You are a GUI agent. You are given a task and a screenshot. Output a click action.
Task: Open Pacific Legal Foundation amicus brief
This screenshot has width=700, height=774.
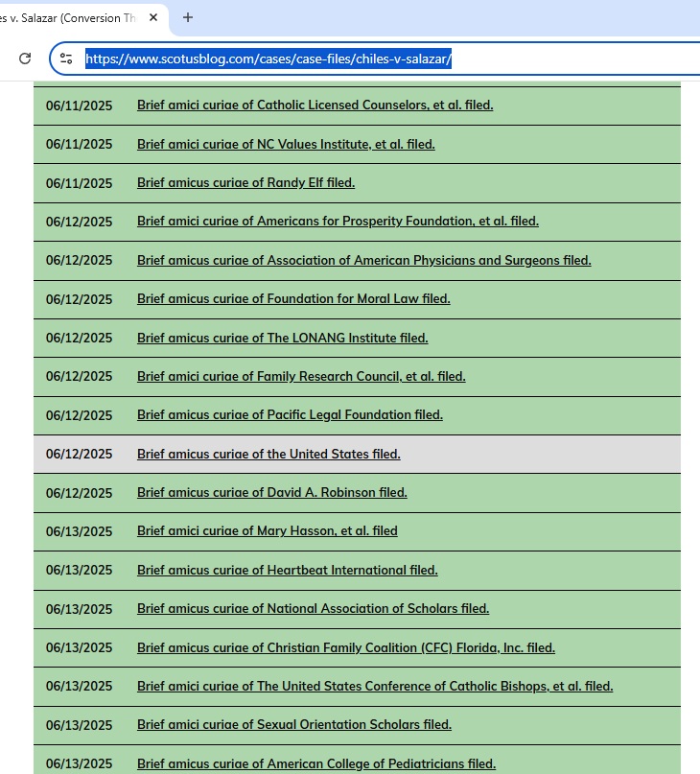[290, 415]
